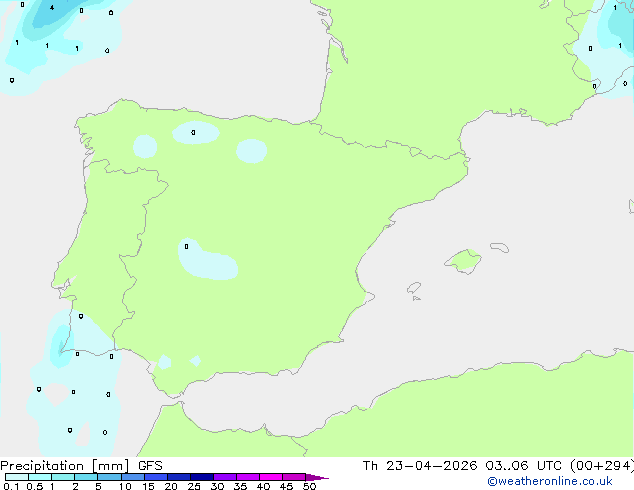Click the 5–10 mm light blue legend swatch
Viewport: 634px width, 490px height.
109,477
